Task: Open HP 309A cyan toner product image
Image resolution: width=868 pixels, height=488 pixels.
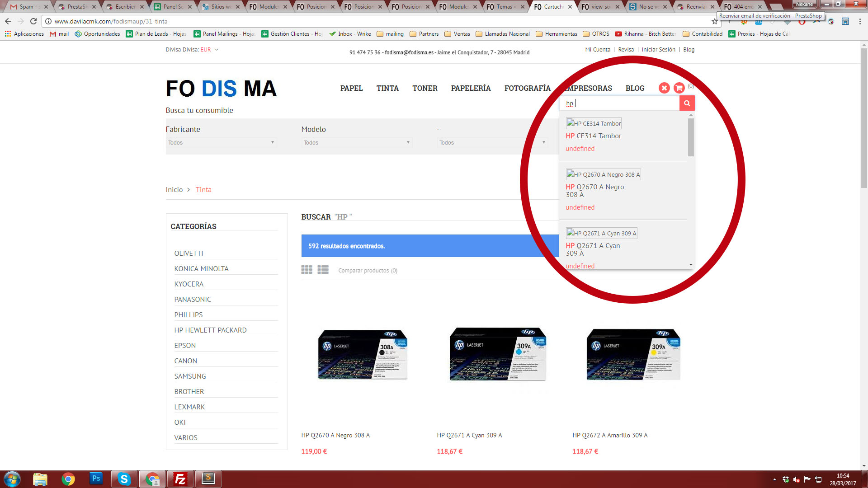Action: pyautogui.click(x=498, y=354)
